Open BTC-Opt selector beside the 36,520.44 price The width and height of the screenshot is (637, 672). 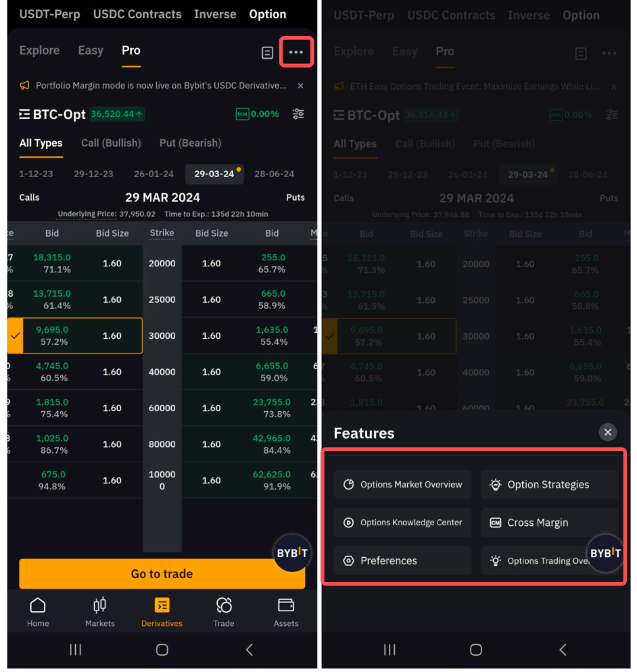point(53,114)
